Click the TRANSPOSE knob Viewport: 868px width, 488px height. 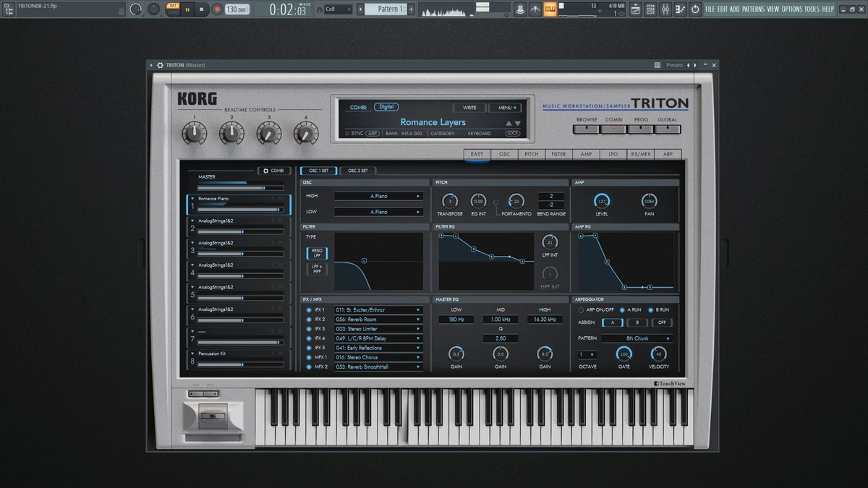coord(449,202)
